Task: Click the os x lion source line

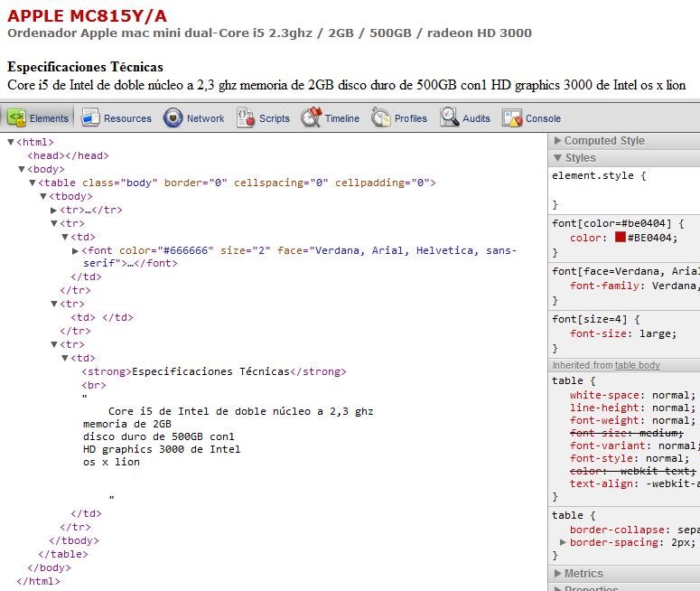Action: point(112,462)
